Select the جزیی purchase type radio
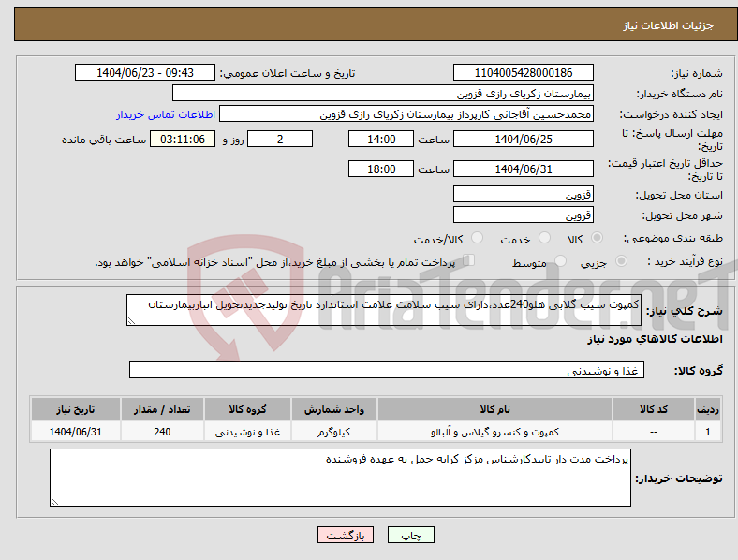Image resolution: width=738 pixels, height=560 pixels. click(621, 260)
